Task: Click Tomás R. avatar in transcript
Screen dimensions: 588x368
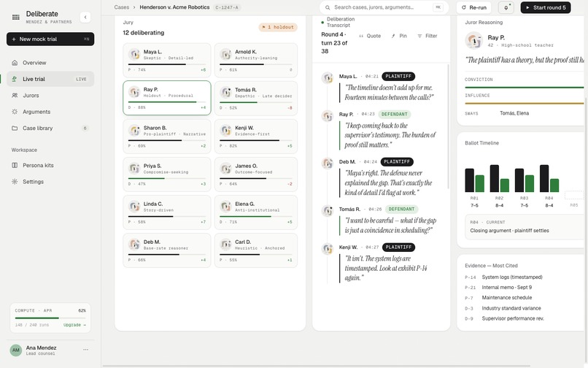Action: point(328,211)
